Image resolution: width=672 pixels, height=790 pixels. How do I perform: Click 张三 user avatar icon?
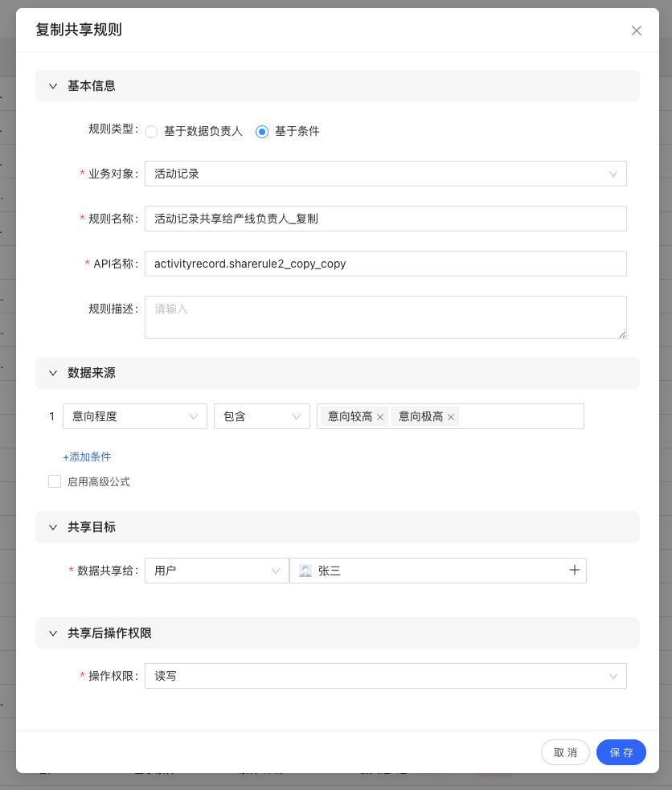coord(305,571)
